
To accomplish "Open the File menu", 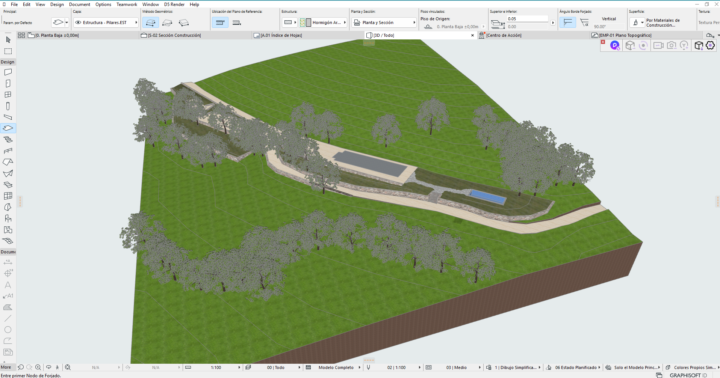I will [x=14, y=4].
